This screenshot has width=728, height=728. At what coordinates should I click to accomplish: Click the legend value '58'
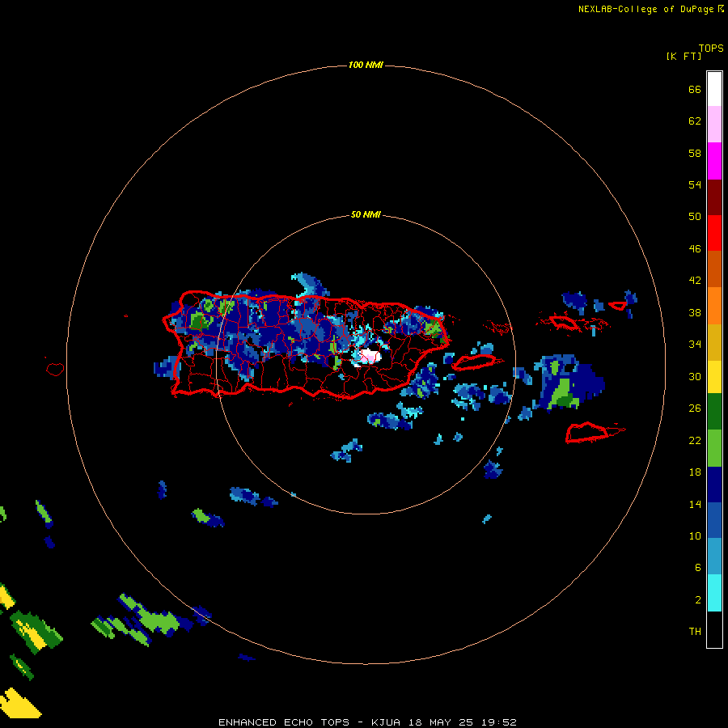pos(695,153)
